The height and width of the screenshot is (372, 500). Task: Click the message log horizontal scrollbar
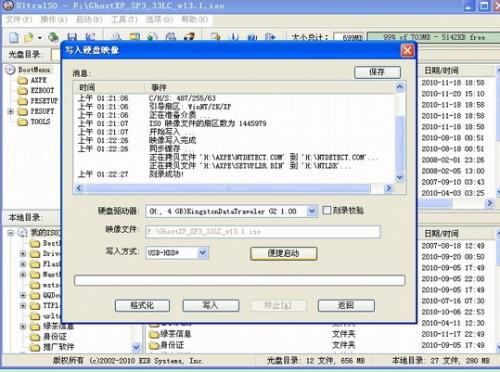[233, 189]
